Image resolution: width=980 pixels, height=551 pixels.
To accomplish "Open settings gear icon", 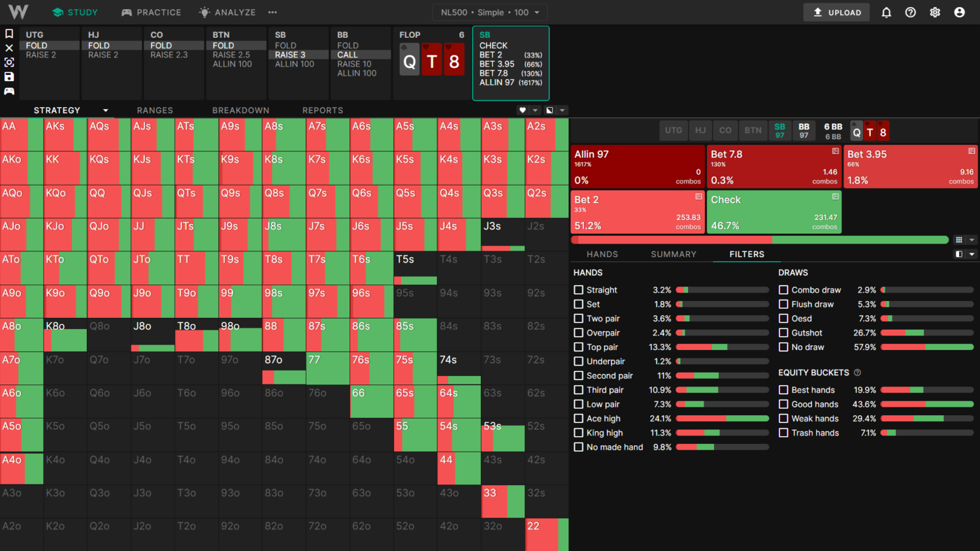I will pyautogui.click(x=935, y=12).
